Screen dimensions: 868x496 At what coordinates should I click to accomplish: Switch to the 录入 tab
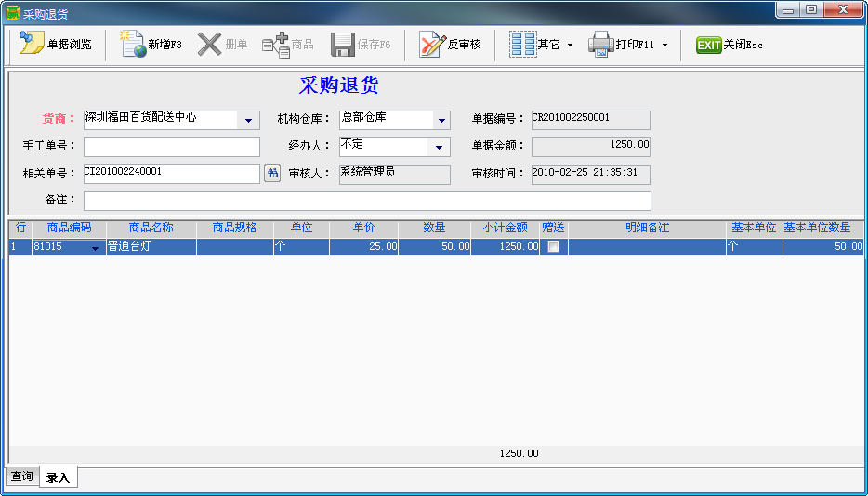pos(58,477)
